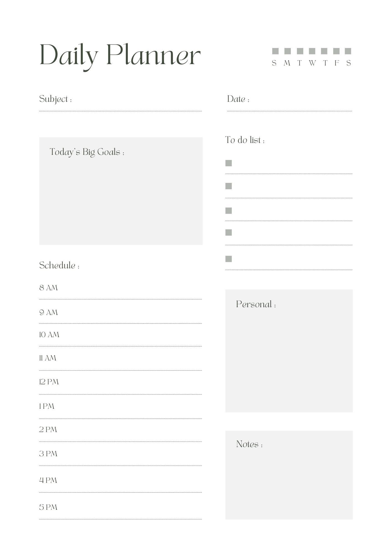
Task: Select the 8 AM schedule line
Action: click(x=121, y=291)
